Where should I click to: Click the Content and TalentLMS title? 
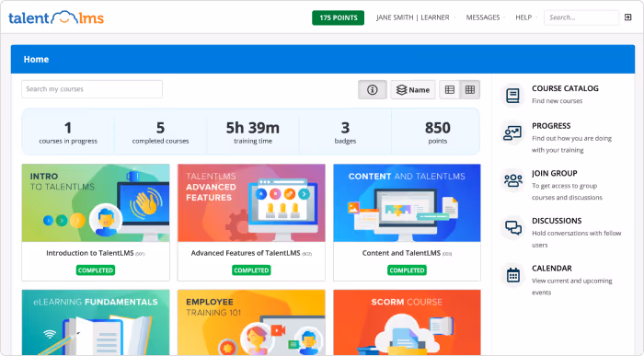[401, 253]
